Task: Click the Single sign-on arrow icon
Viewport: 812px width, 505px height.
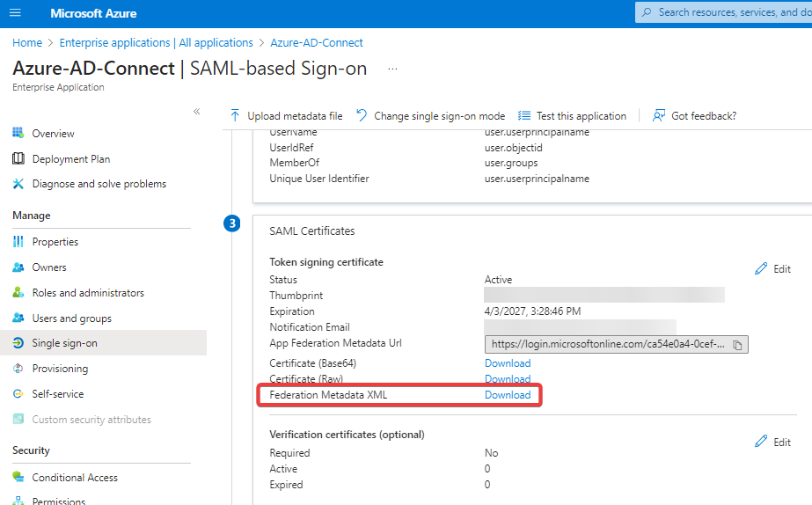Action: [18, 343]
